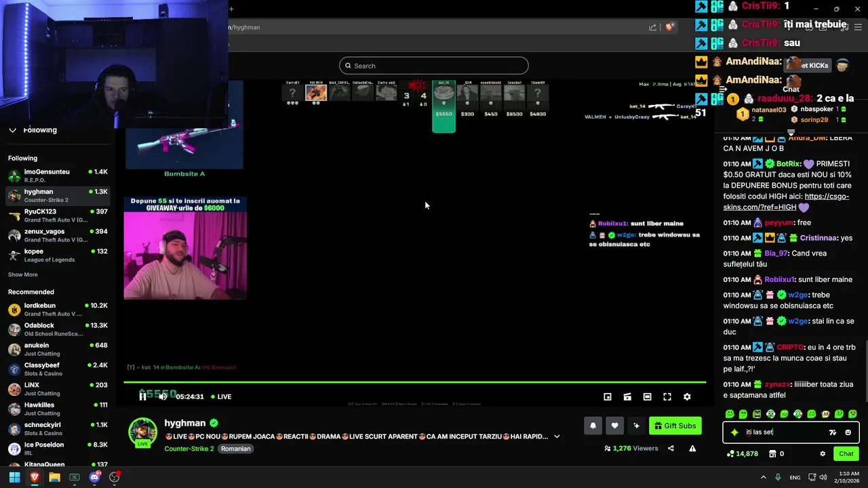Screen dimensions: 868x488
Task: Toggle fullscreen on the video player
Action: pos(667,396)
